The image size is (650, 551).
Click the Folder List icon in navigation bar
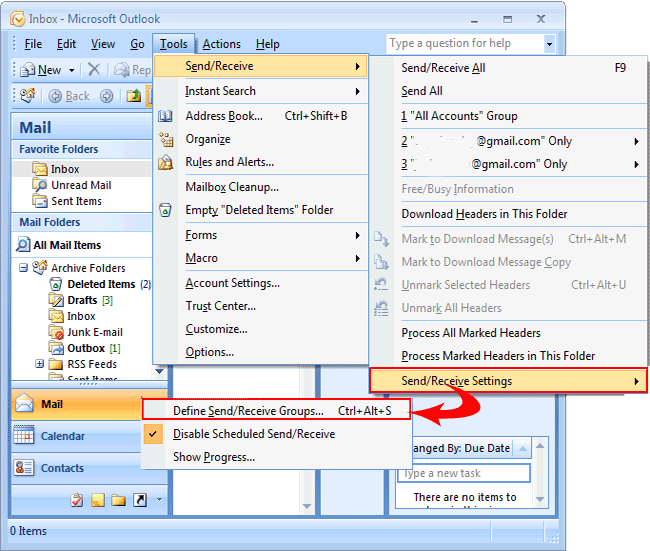119,500
